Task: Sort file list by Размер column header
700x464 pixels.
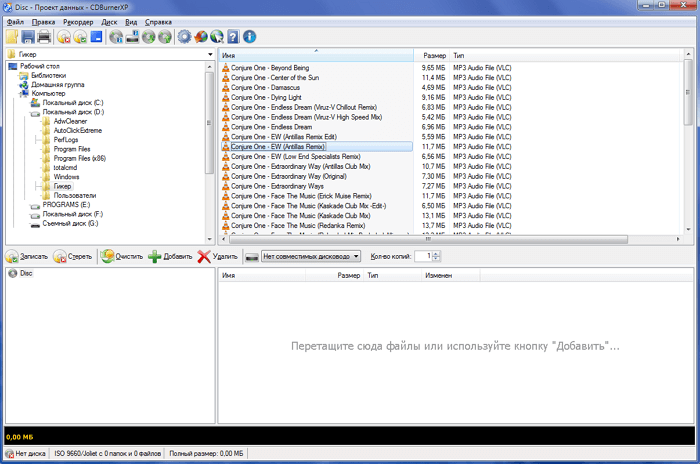Action: 433,55
